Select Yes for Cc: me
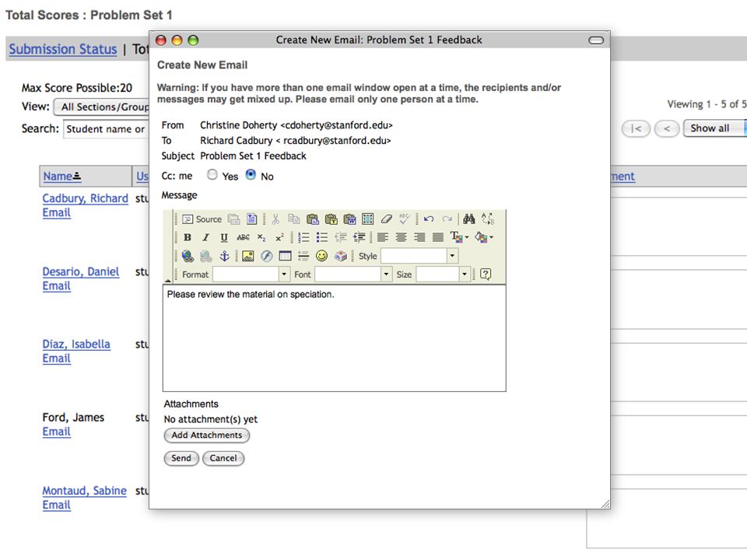 [212, 175]
